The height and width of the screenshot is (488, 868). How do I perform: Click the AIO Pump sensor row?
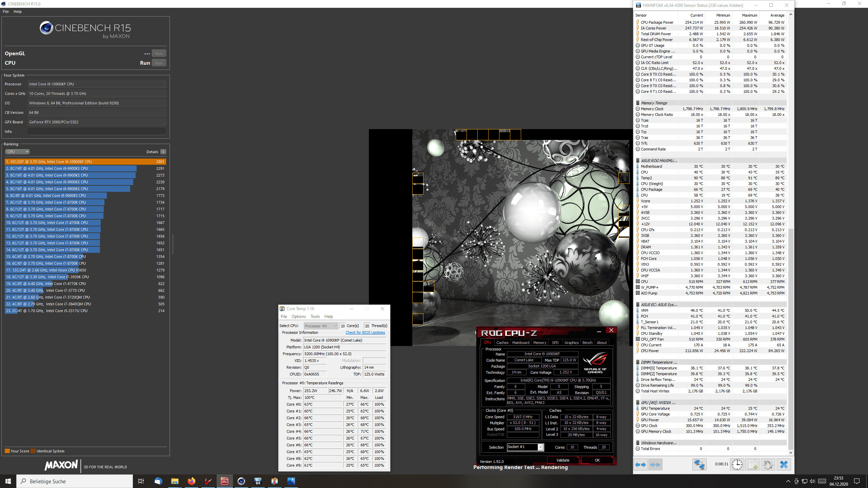711,293
